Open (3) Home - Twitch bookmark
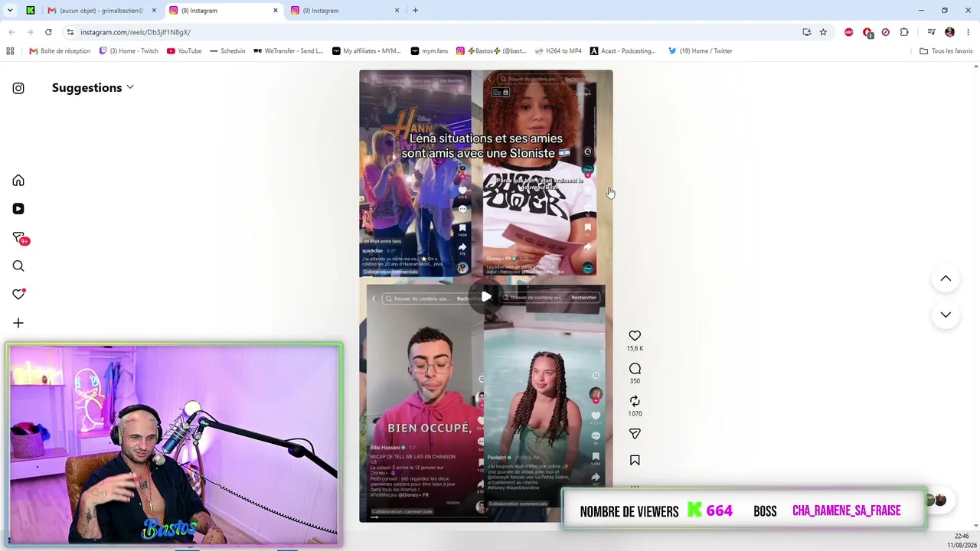 pyautogui.click(x=129, y=51)
